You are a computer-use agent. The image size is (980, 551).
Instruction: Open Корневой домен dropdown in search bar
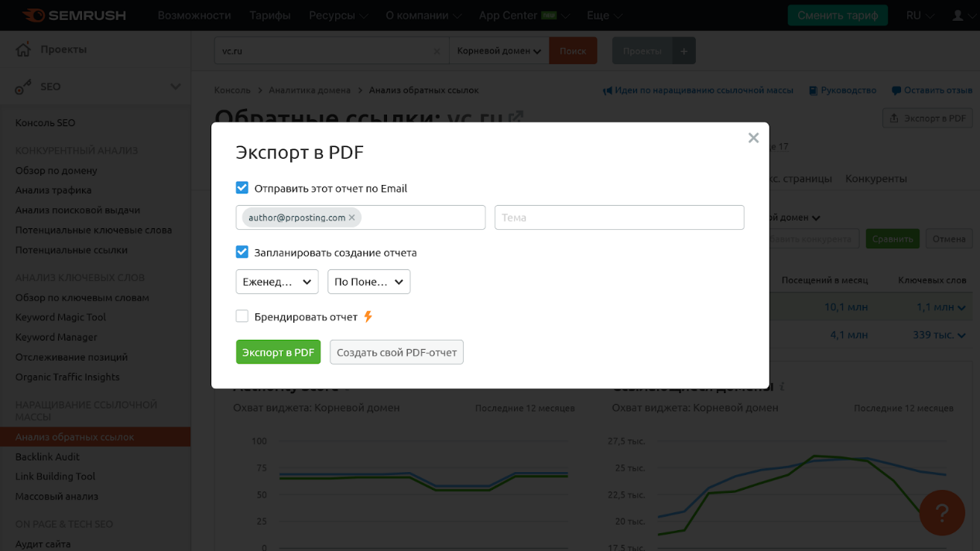click(x=499, y=51)
